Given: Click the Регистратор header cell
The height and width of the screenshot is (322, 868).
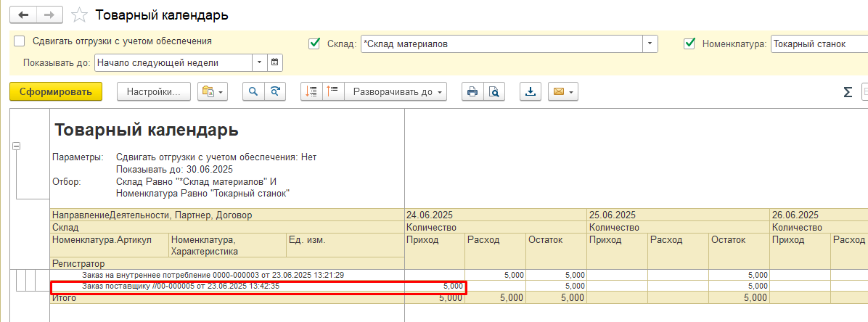Looking at the screenshot, I should click(227, 264).
